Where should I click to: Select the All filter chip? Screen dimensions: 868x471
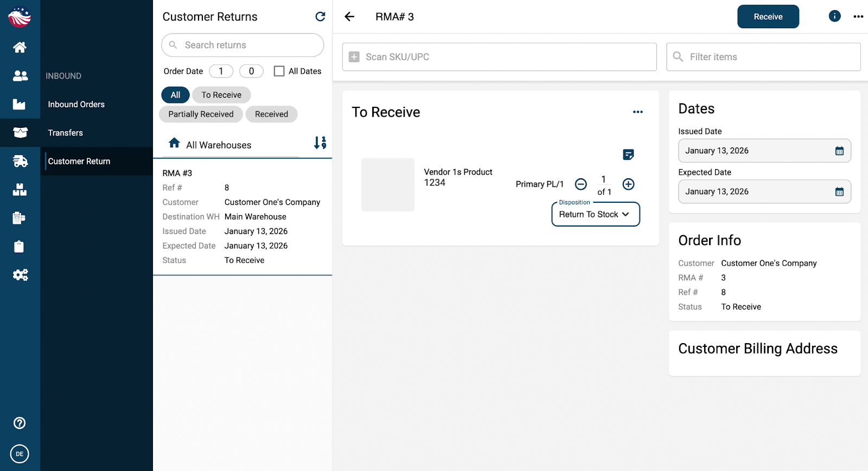[x=175, y=95]
